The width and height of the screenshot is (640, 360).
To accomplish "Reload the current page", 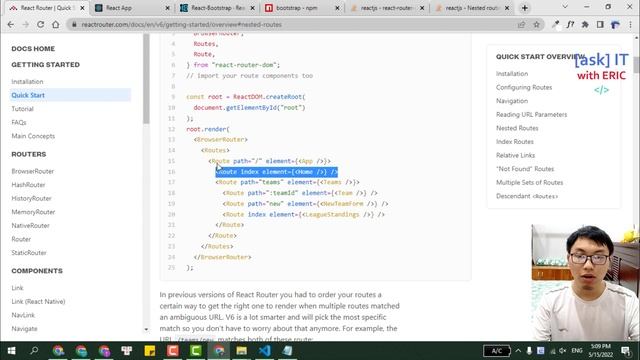I will 40,24.
